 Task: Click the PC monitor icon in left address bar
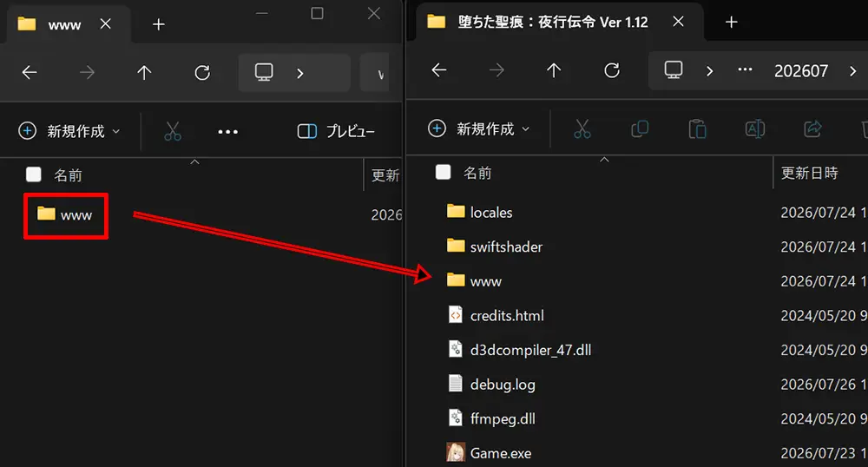pyautogui.click(x=264, y=73)
